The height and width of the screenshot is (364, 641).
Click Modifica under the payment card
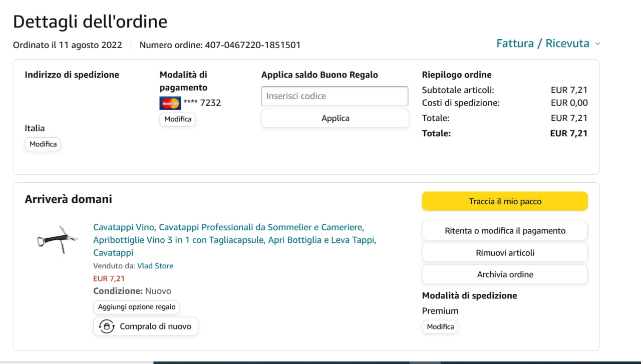[178, 119]
